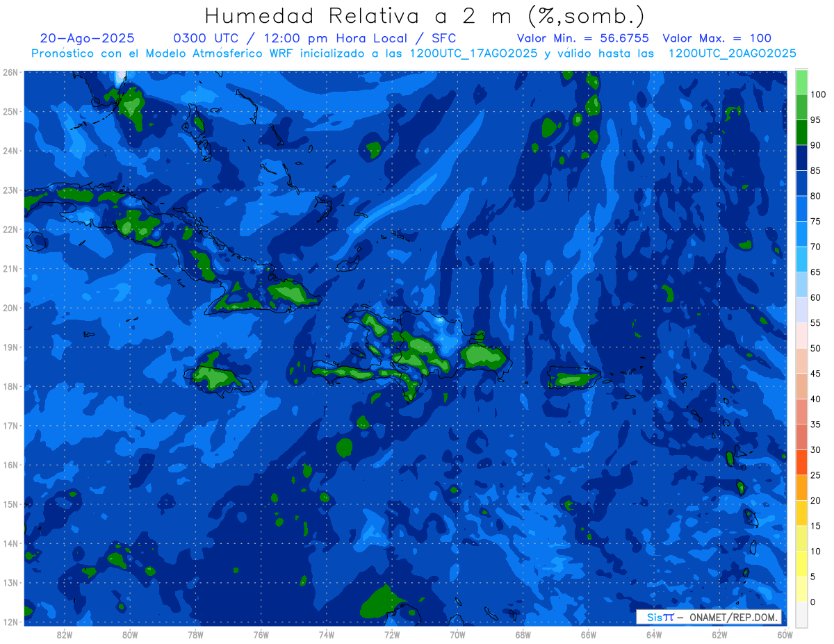Click the 66W longitude label
This screenshot has height=644, width=834.
589,635
